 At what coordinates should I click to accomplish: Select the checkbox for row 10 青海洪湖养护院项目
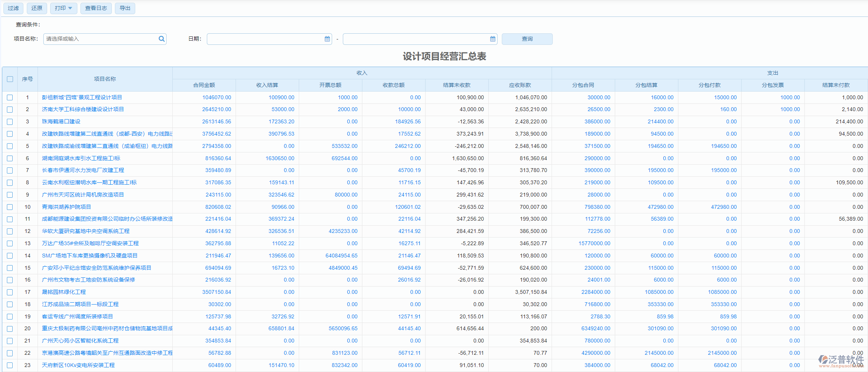10,207
